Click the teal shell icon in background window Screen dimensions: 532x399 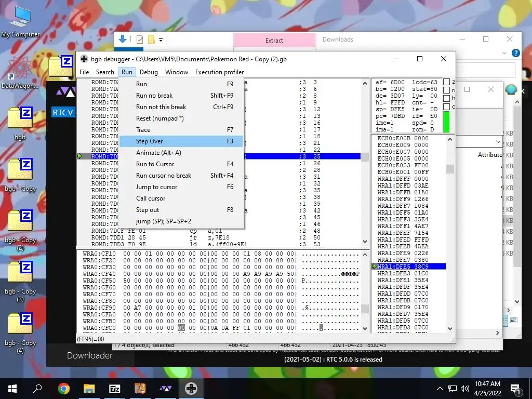pyautogui.click(x=511, y=89)
